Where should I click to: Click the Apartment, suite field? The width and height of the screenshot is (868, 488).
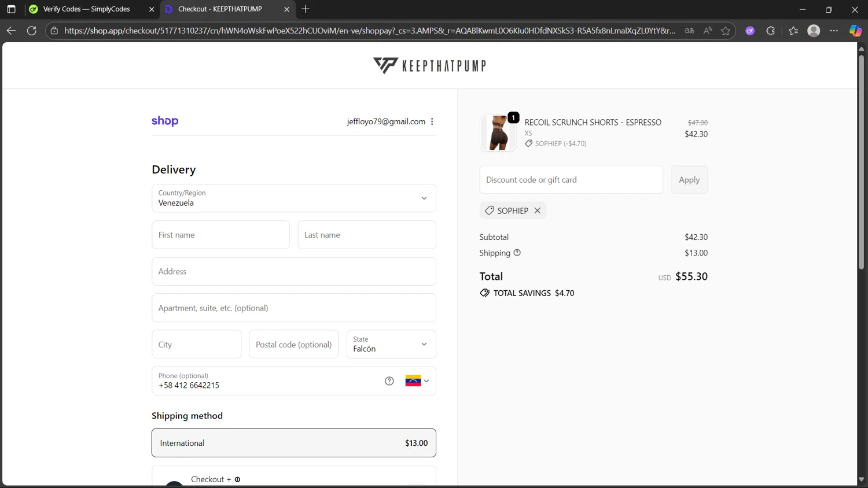[x=293, y=308]
